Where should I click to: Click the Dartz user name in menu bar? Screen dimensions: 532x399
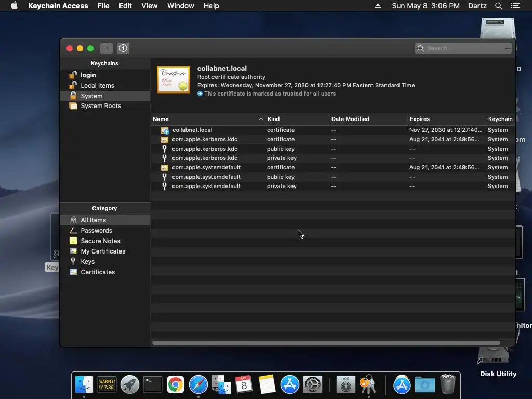(x=477, y=6)
